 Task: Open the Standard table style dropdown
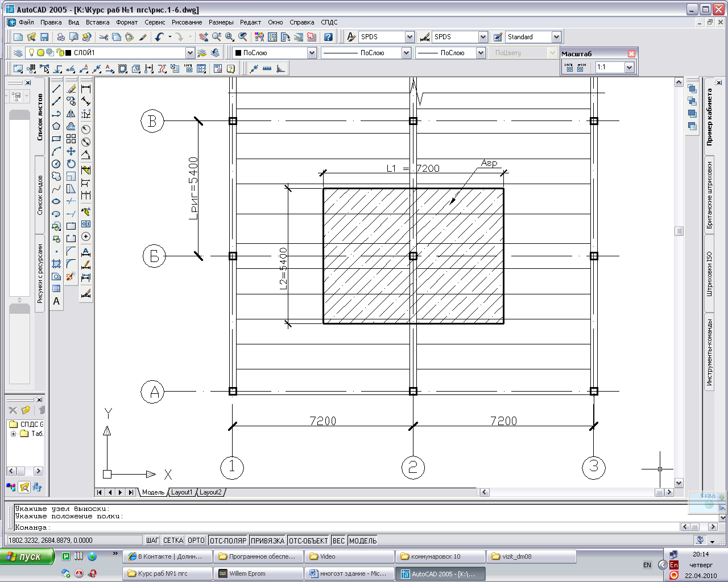pos(556,37)
